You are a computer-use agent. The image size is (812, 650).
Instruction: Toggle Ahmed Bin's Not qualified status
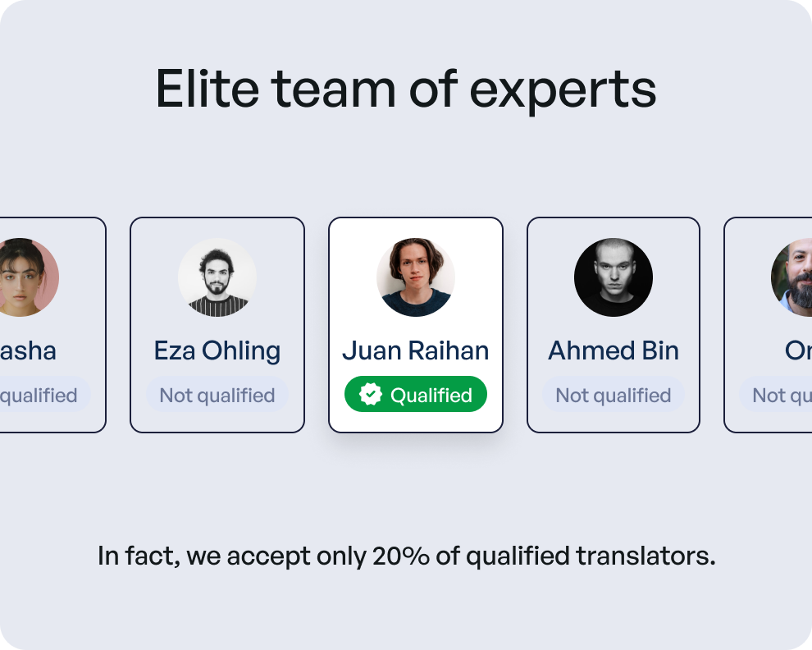pos(613,395)
